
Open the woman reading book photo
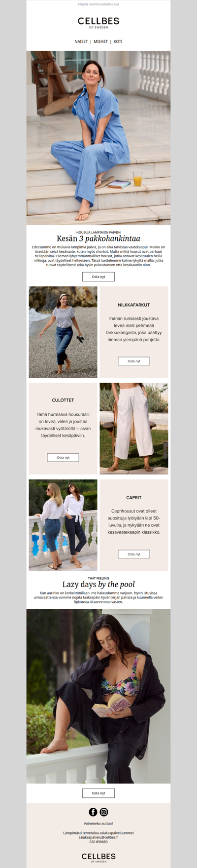click(98, 696)
